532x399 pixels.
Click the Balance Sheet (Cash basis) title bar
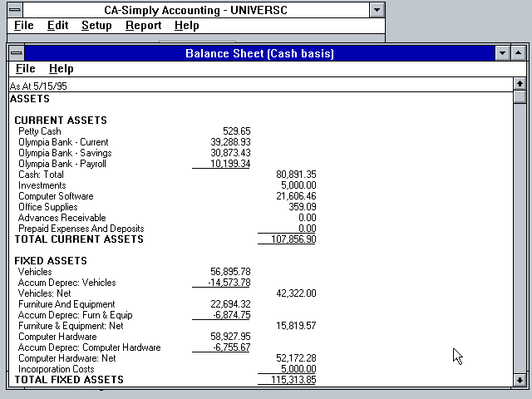(259, 53)
